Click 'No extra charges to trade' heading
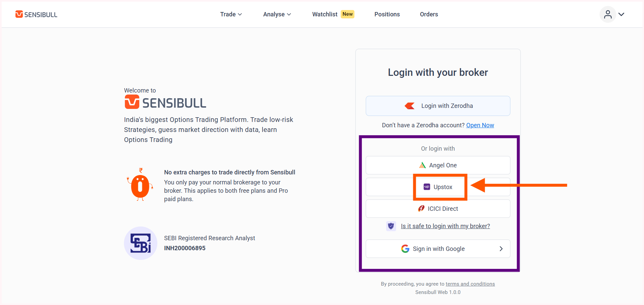Viewport: 644px width, 305px height. 229,172
